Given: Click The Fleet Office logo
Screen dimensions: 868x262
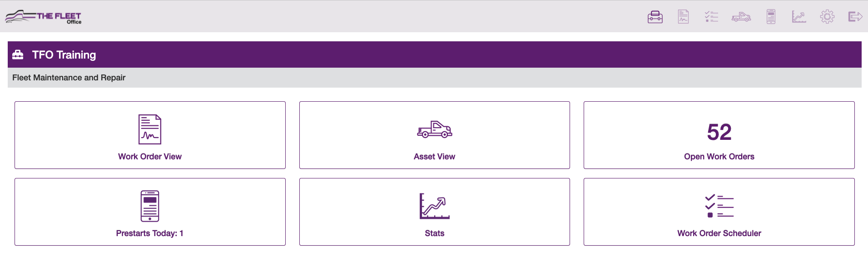Looking at the screenshot, I should tap(43, 17).
